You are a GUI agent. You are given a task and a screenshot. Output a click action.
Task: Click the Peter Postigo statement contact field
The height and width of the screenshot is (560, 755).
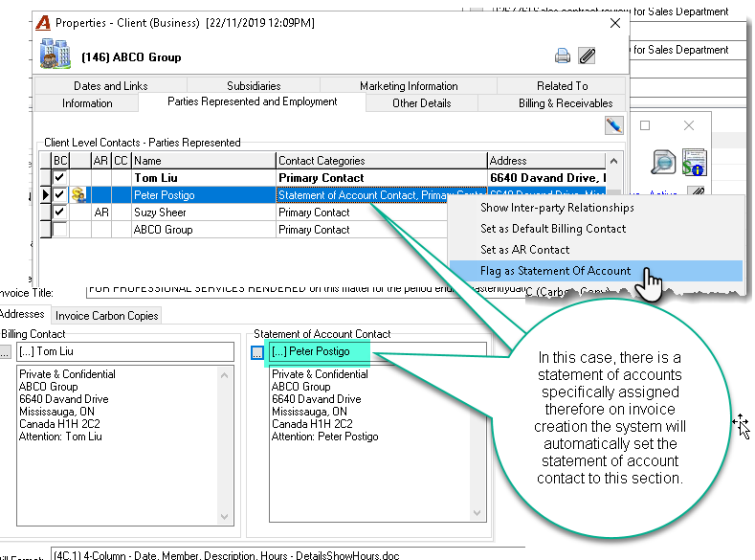(377, 352)
